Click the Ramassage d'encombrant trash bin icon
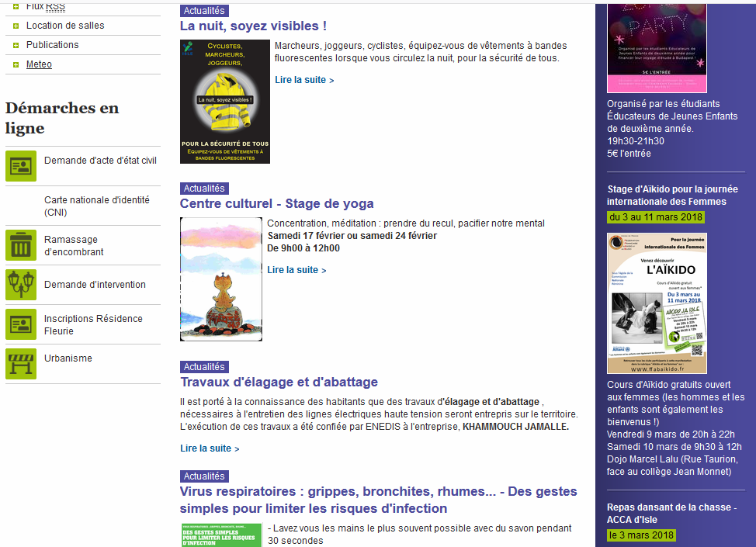This screenshot has width=756, height=547. [21, 245]
